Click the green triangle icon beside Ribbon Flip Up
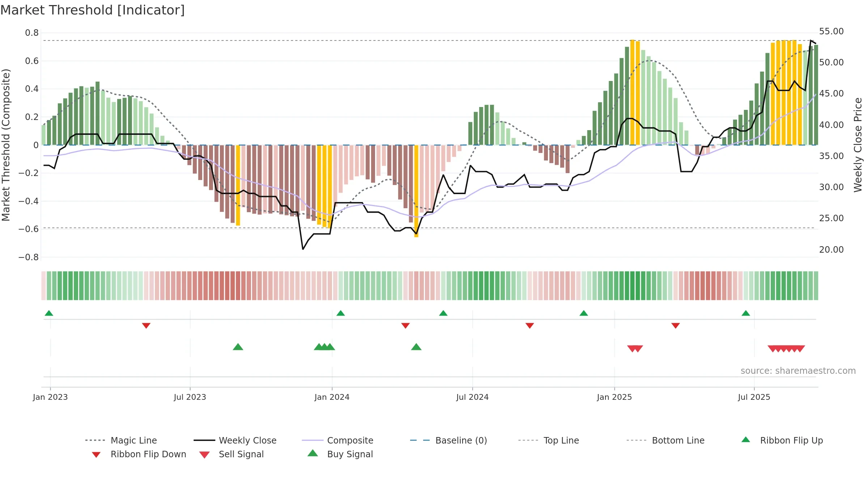Screen dimensions: 868x488 tap(746, 440)
